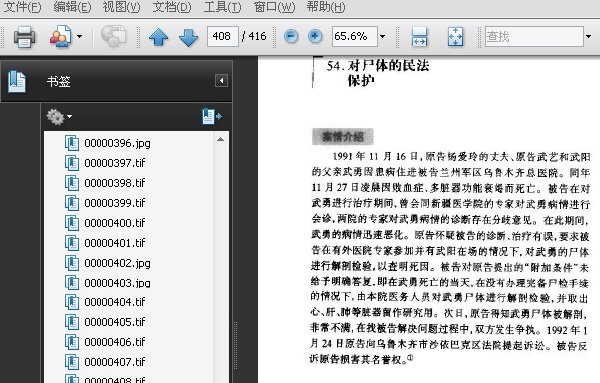The width and height of the screenshot is (600, 383).
Task: Click the heading 54.对尸体的民法
Action: [x=378, y=65]
